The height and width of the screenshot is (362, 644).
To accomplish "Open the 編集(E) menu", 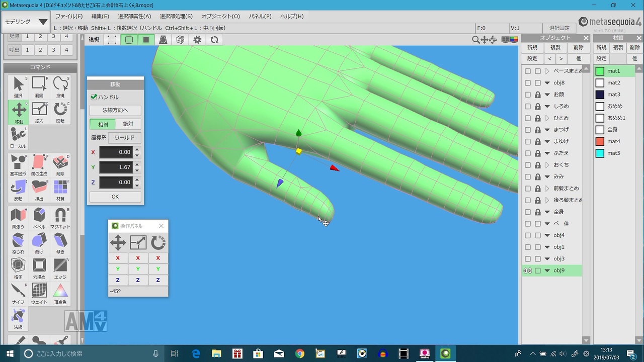I will [x=100, y=16].
